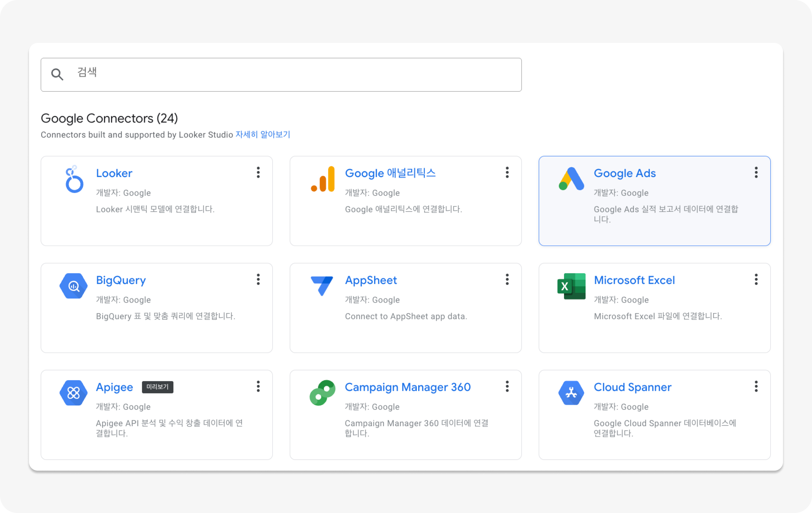812x513 pixels.
Task: Open more options for Apigee connector
Action: click(258, 386)
